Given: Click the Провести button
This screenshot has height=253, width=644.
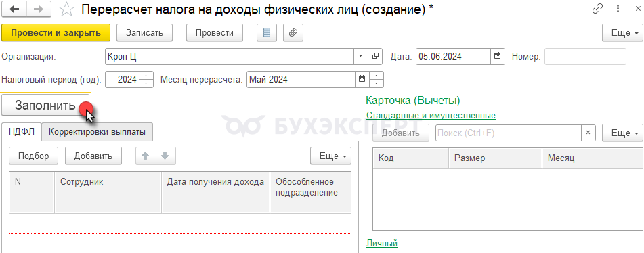Looking at the screenshot, I should pyautogui.click(x=215, y=32).
